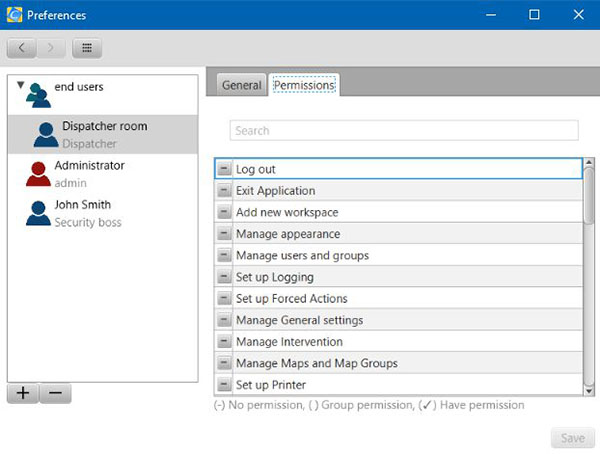Add a new user with plus button
The height and width of the screenshot is (454, 600).
(x=23, y=393)
